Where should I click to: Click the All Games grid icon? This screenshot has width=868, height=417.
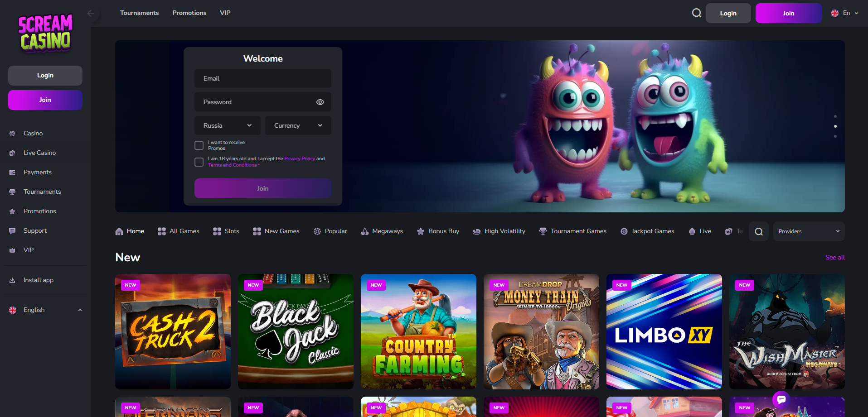point(162,231)
